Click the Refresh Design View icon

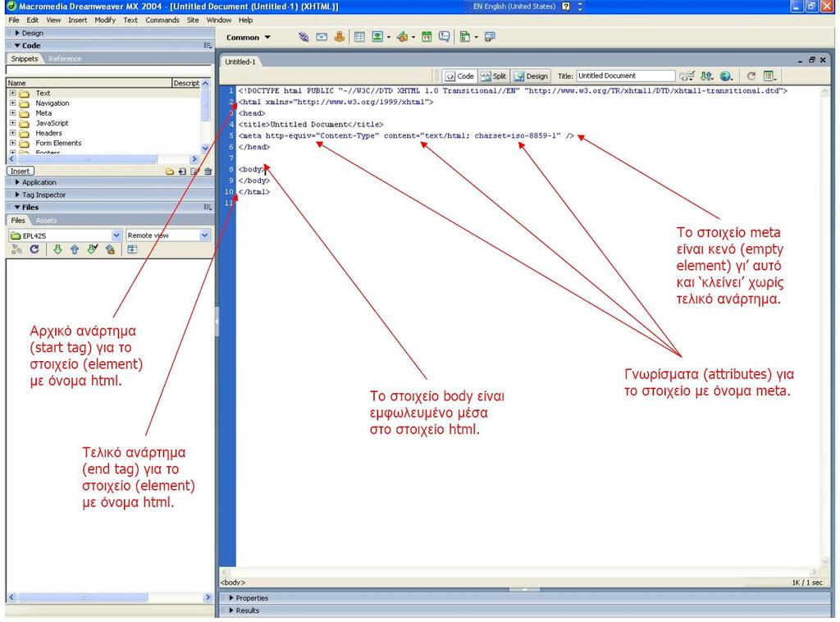pos(751,76)
